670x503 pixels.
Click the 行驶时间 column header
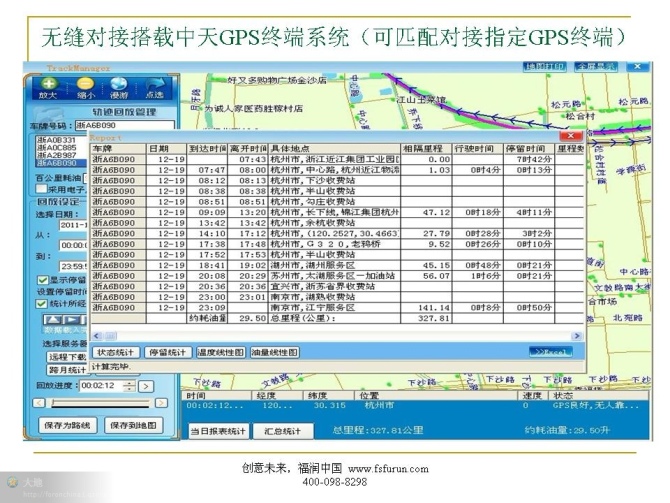coord(478,149)
